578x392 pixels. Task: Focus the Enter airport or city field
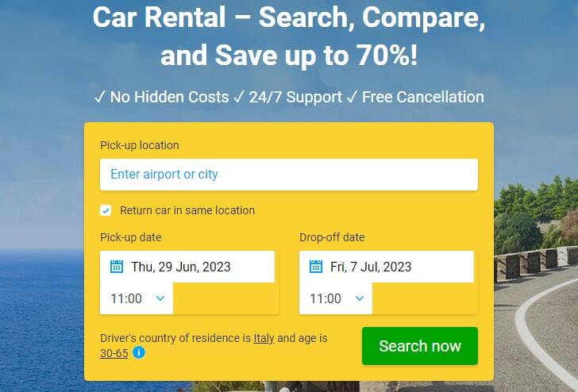coord(289,175)
